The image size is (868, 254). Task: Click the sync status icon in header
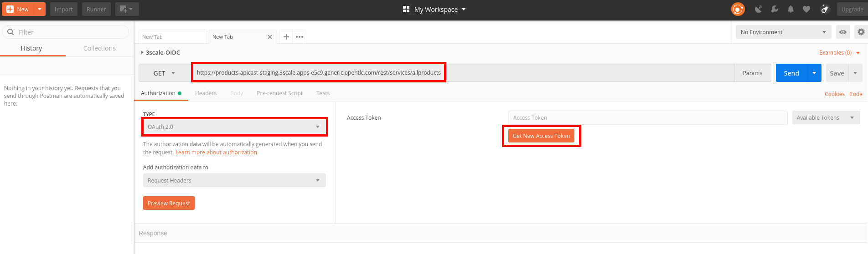tap(738, 9)
